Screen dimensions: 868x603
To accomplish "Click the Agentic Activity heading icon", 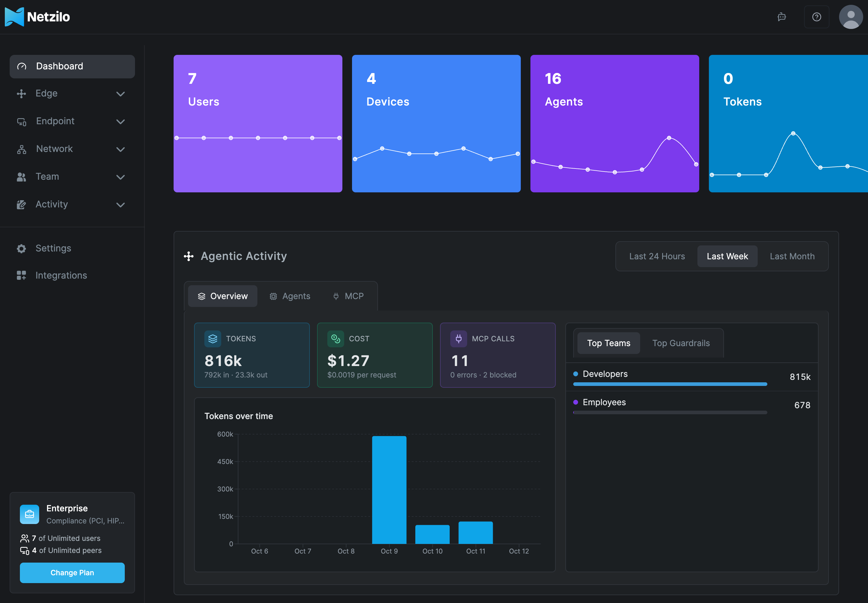I will pos(189,256).
